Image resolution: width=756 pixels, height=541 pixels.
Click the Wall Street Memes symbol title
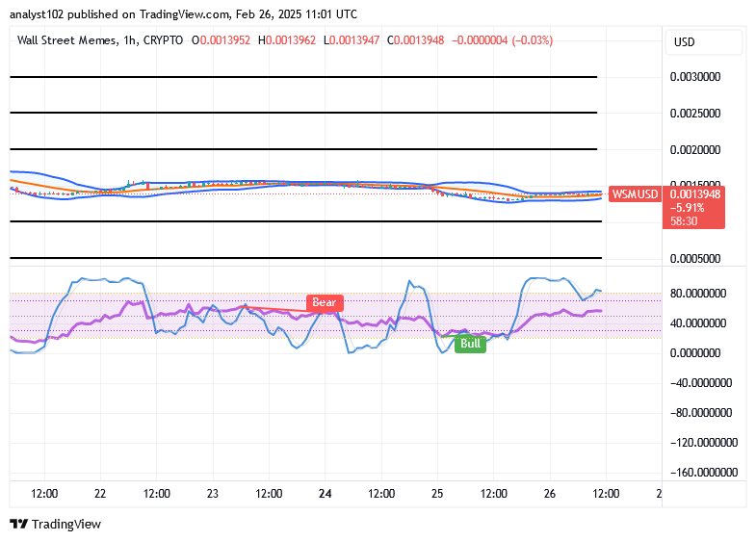coord(66,40)
